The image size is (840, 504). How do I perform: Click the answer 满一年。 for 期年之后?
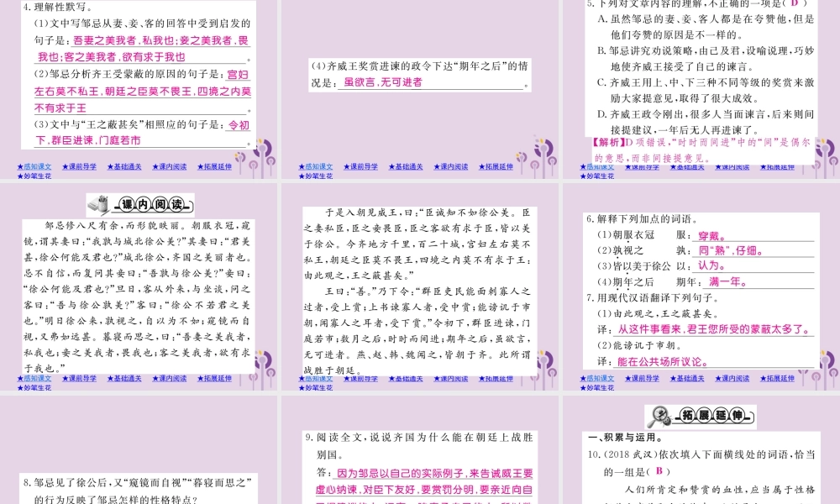point(728,281)
